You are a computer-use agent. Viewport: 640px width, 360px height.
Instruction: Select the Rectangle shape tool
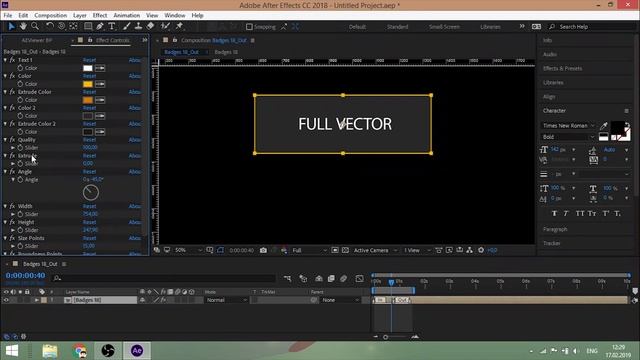(x=88, y=27)
